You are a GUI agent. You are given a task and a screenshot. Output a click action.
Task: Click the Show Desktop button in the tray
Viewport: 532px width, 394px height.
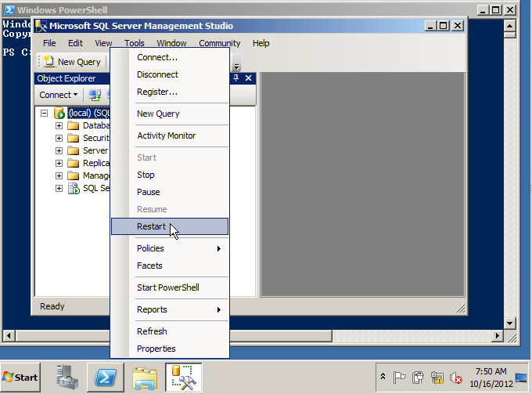click(521, 378)
